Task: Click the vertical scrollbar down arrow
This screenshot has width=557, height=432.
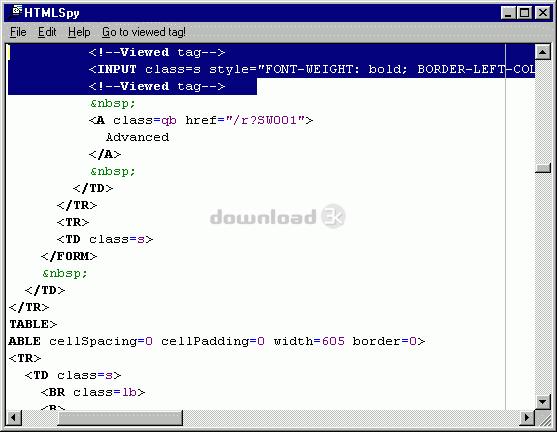Action: tap(542, 402)
